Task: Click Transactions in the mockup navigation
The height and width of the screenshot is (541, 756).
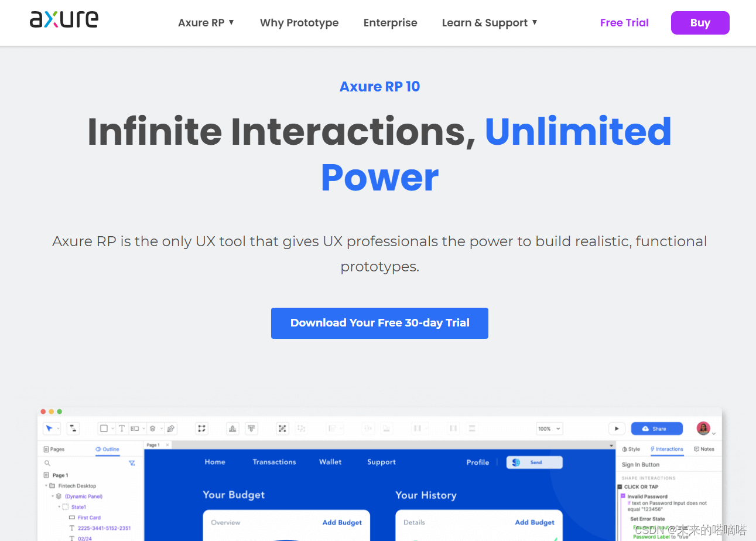Action: pyautogui.click(x=274, y=462)
